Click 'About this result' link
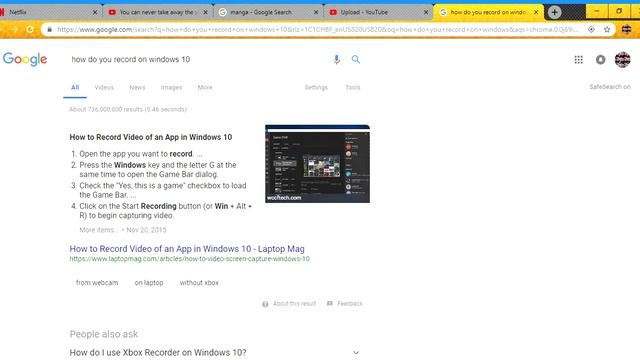Screen dimensions: 640x360 pyautogui.click(x=294, y=304)
